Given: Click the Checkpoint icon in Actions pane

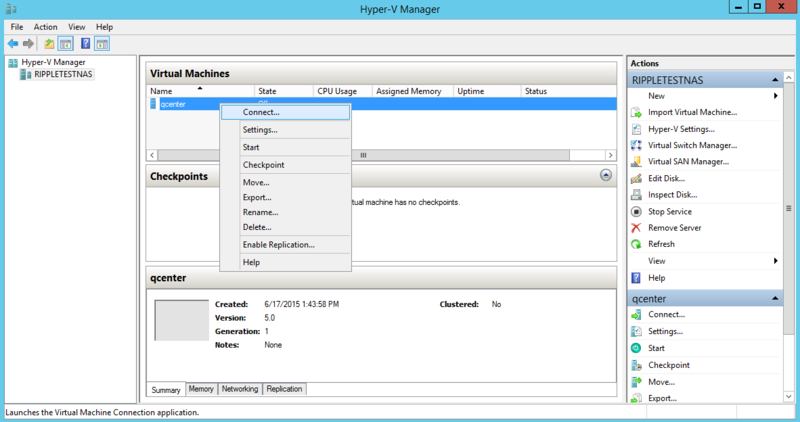Looking at the screenshot, I should [636, 365].
